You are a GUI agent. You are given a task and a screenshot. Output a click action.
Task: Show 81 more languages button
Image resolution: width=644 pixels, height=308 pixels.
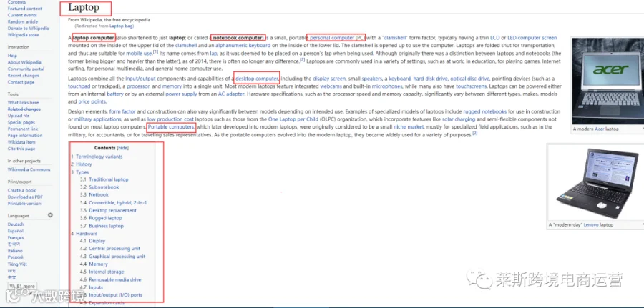click(x=23, y=286)
